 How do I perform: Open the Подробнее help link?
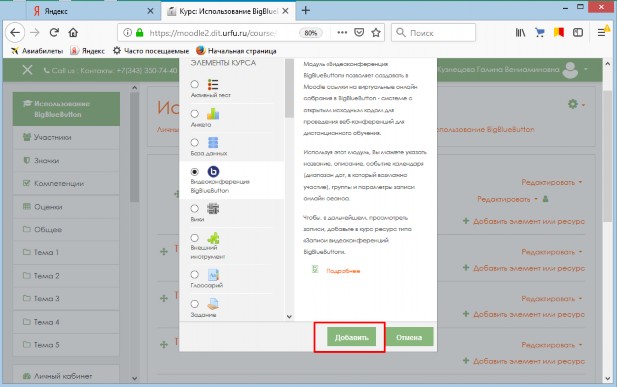(343, 271)
